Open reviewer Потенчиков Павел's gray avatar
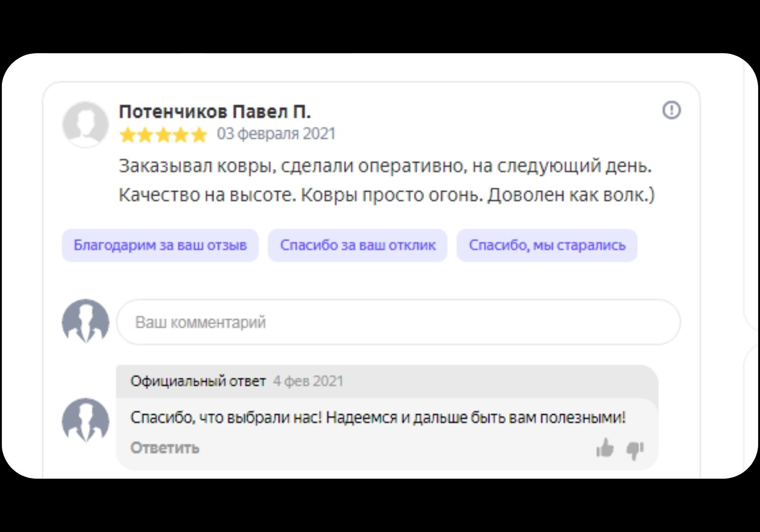760x532 pixels. 85,124
